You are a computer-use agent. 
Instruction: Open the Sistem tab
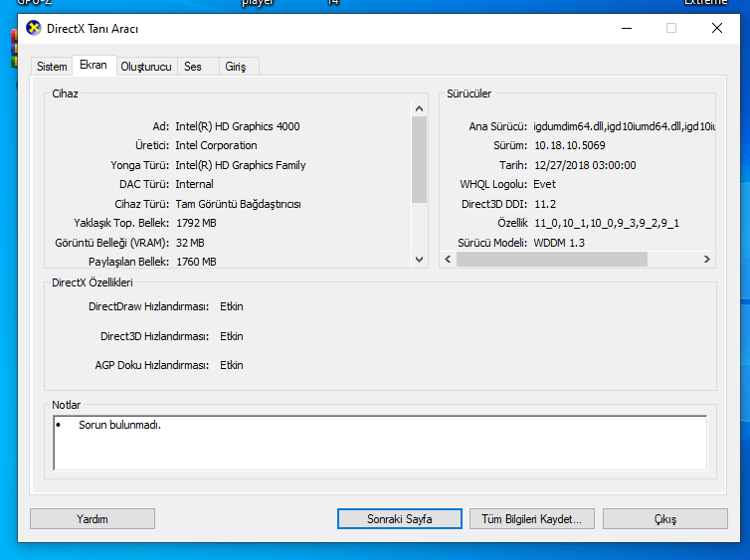point(52,67)
